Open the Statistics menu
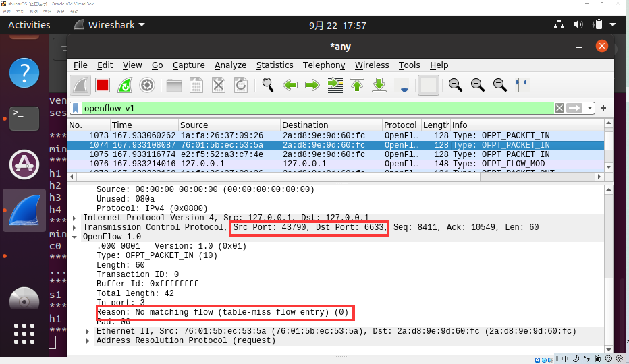 click(275, 65)
